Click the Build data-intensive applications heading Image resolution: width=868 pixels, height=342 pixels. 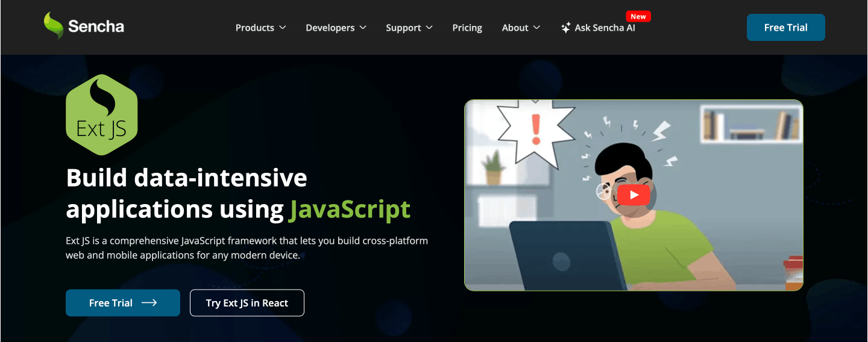point(238,193)
